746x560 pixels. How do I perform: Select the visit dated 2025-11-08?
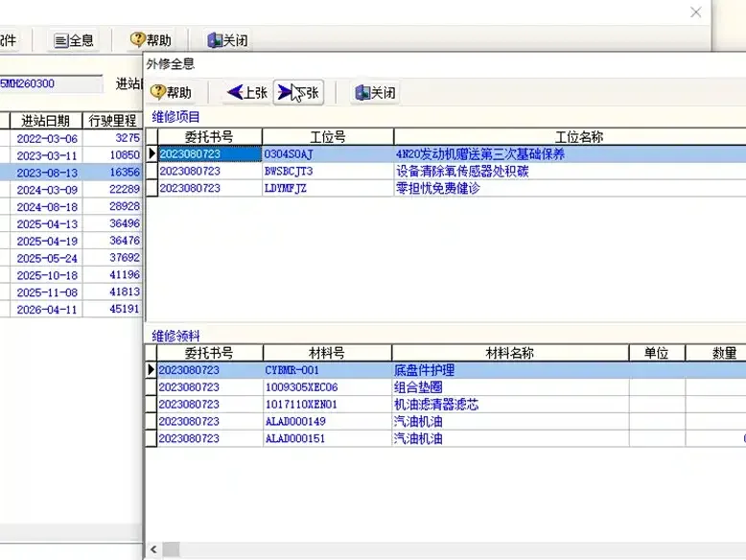point(47,292)
